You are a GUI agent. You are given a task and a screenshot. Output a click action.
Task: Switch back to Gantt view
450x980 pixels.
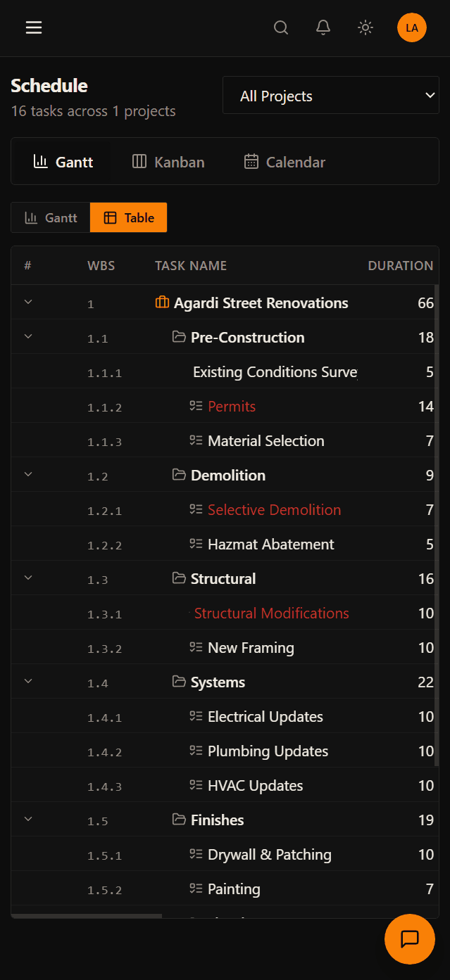(x=50, y=217)
